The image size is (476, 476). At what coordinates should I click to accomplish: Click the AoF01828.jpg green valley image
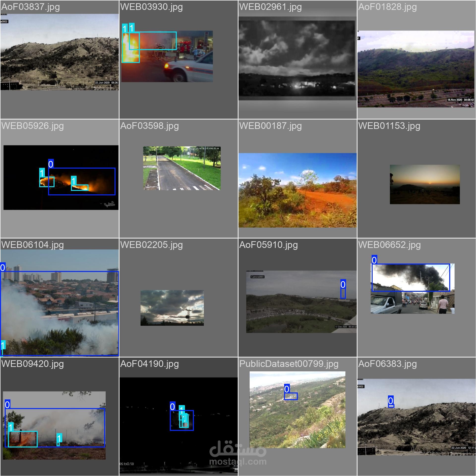tap(416, 69)
